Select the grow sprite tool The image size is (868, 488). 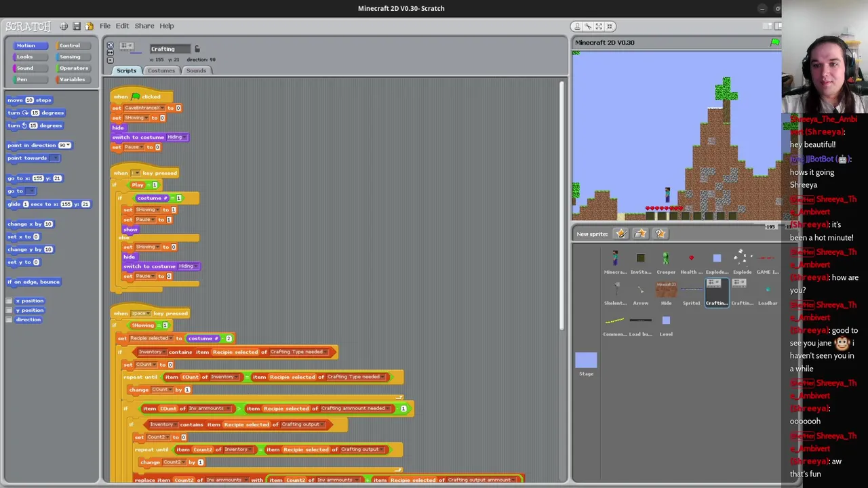[599, 26]
